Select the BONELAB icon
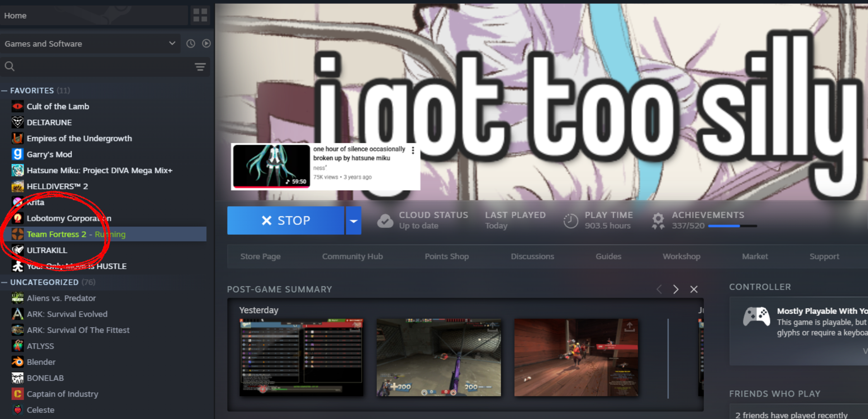 pos(18,378)
